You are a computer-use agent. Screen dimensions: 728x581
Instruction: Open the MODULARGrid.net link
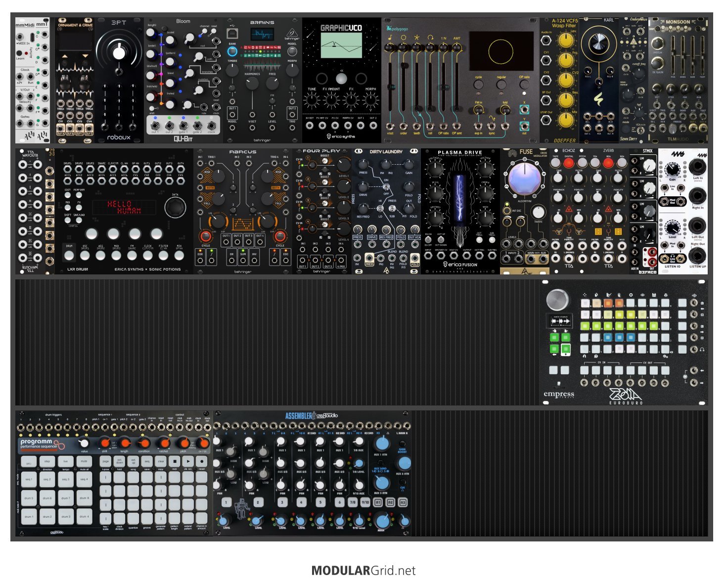[x=364, y=571]
